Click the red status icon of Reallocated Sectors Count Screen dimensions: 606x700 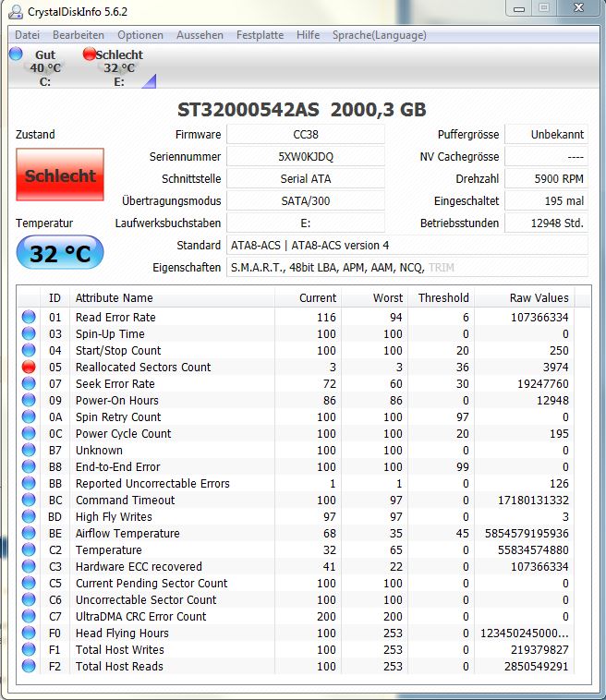coord(29,367)
